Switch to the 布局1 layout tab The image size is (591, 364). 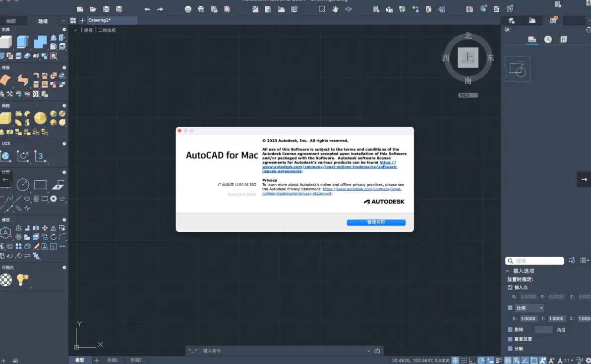point(113,360)
